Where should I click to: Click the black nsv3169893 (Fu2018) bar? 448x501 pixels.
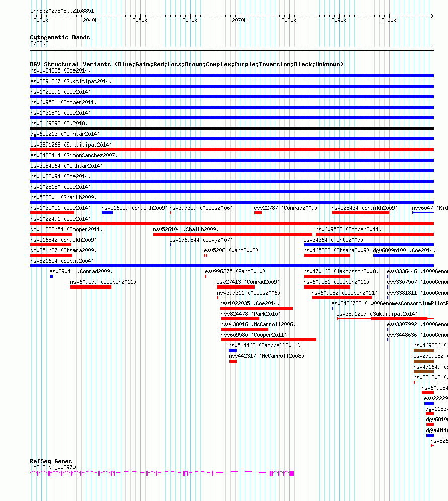coord(232,128)
